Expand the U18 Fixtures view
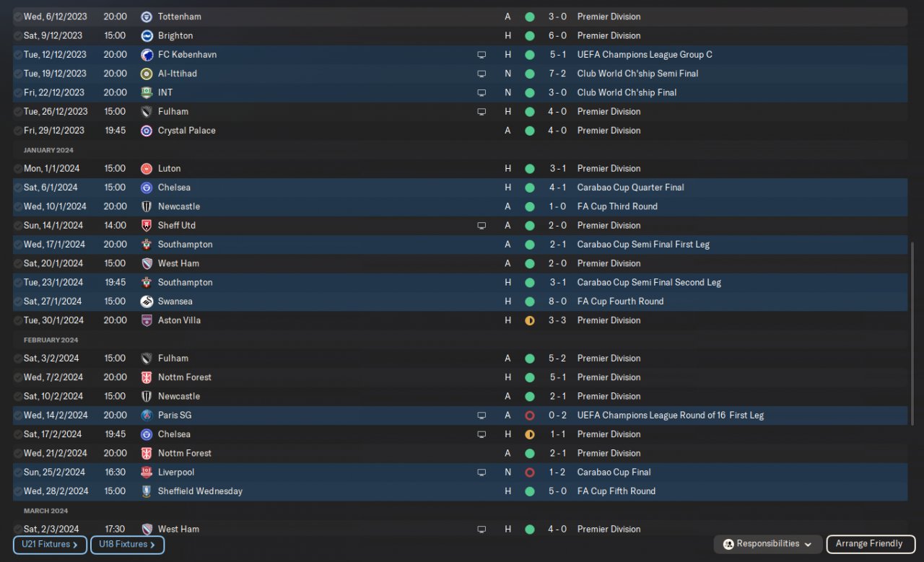 tap(127, 545)
